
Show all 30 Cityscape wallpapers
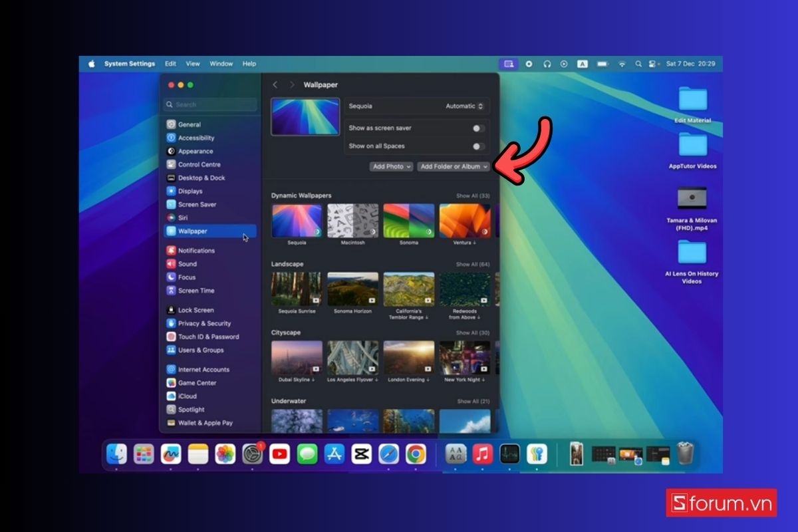pos(473,332)
